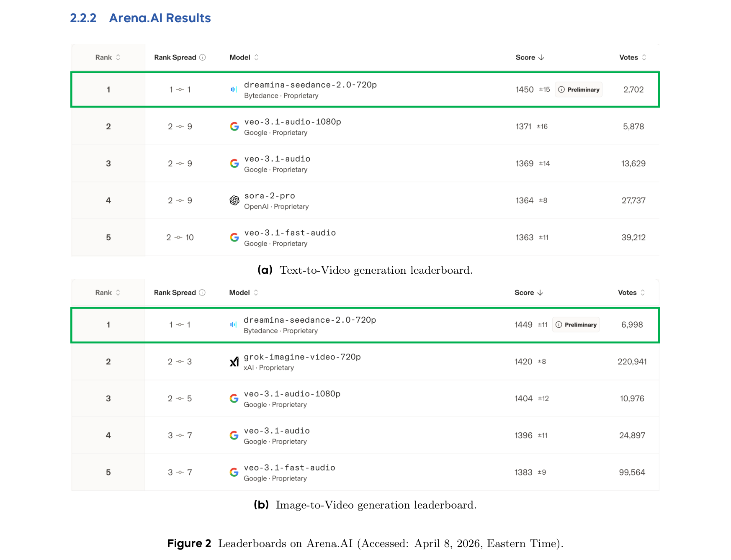Screen dimensions: 731x560
Task: Click the score value 1371
Action: [x=523, y=126]
